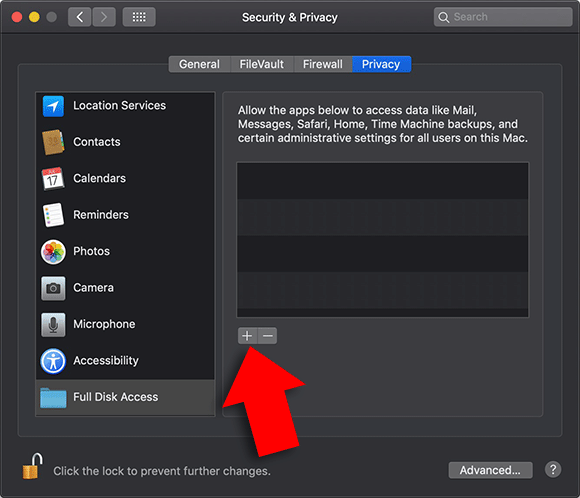Click the Security & Privacy window title

click(x=290, y=17)
